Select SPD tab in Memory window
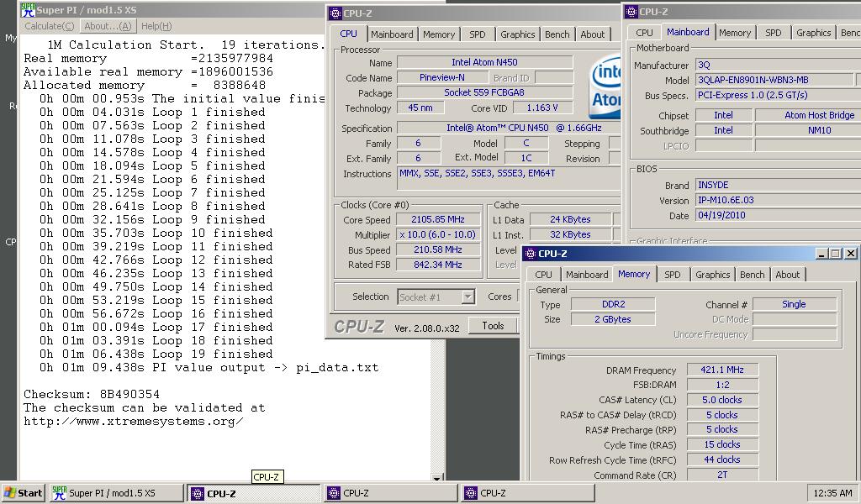 click(x=672, y=274)
